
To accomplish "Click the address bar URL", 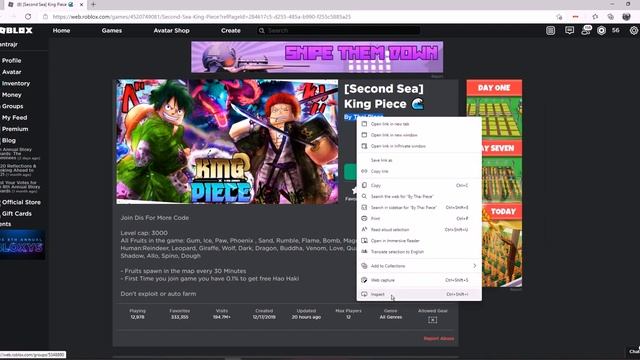I will 202,17.
